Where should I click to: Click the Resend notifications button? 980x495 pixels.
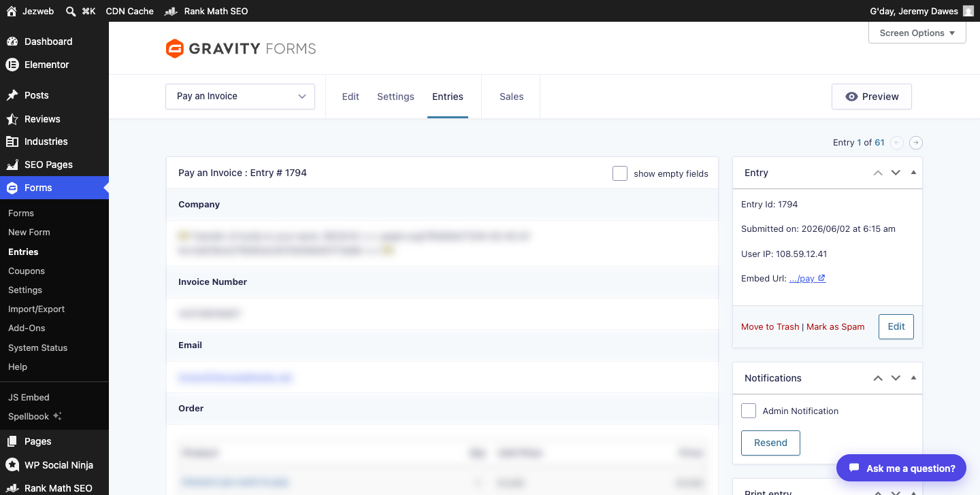[770, 443]
